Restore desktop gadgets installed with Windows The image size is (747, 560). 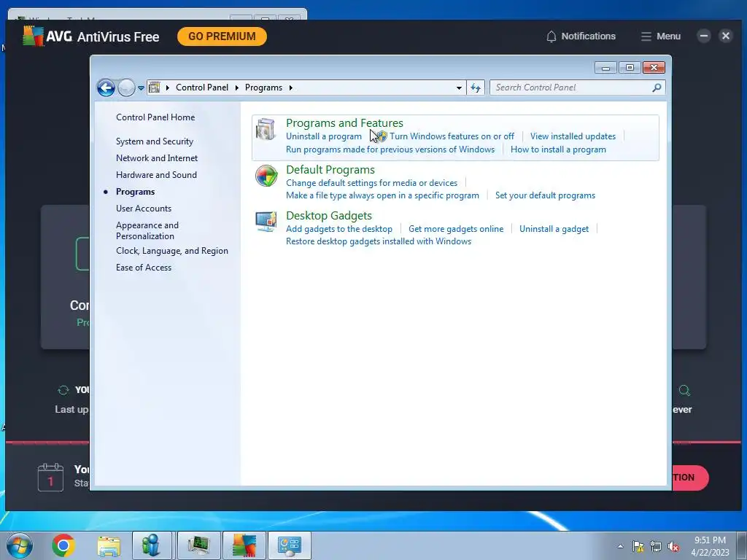click(x=379, y=241)
